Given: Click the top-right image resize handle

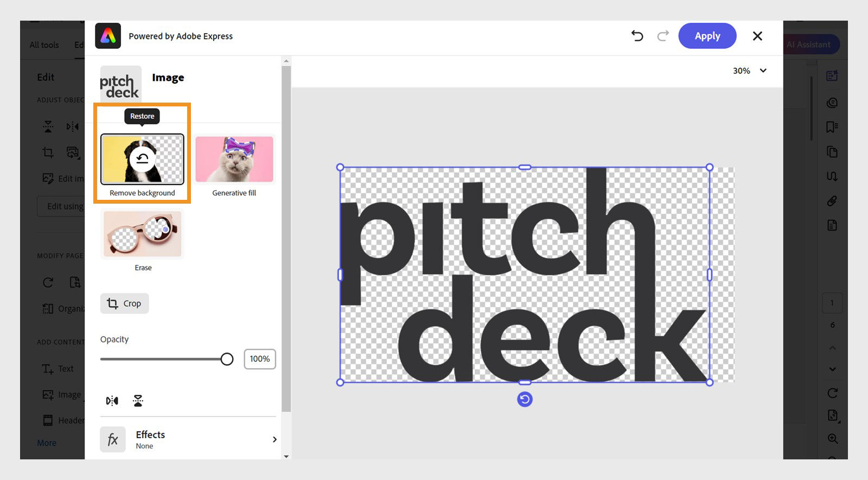Looking at the screenshot, I should 710,167.
